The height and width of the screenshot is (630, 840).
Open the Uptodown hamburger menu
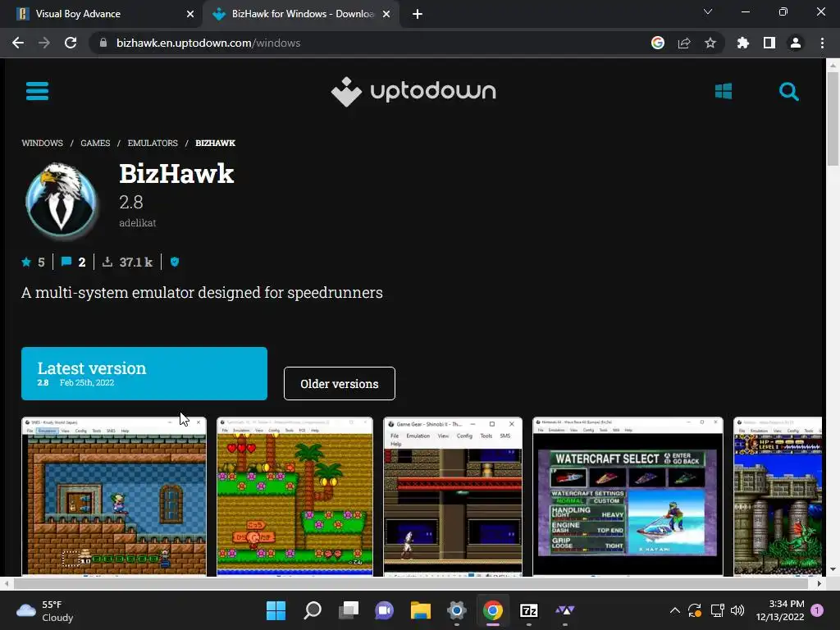37,91
